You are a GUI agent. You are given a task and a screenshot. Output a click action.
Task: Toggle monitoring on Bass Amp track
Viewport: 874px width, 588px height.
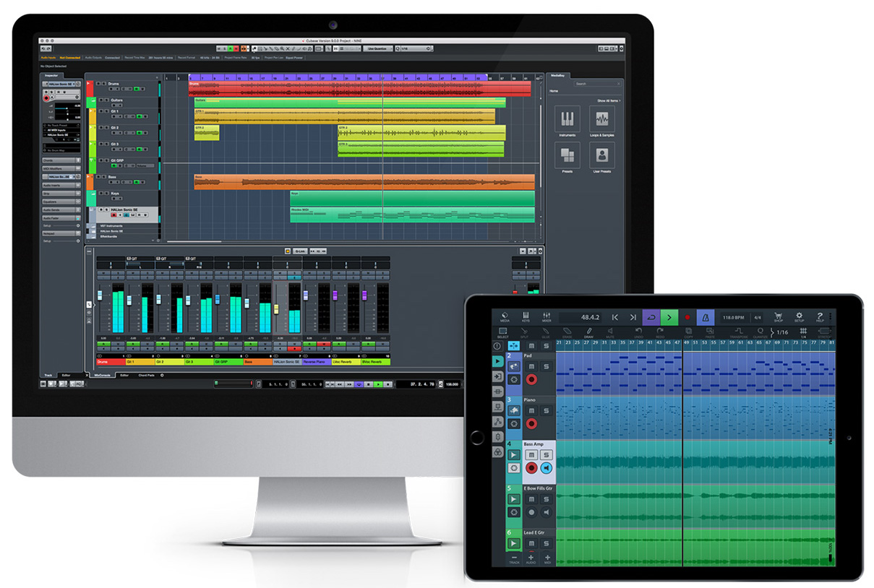tap(547, 468)
